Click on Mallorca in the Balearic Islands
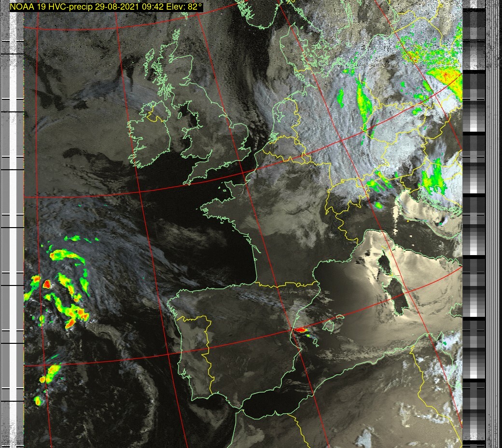Screen dimensions: 502x448 click(329, 326)
